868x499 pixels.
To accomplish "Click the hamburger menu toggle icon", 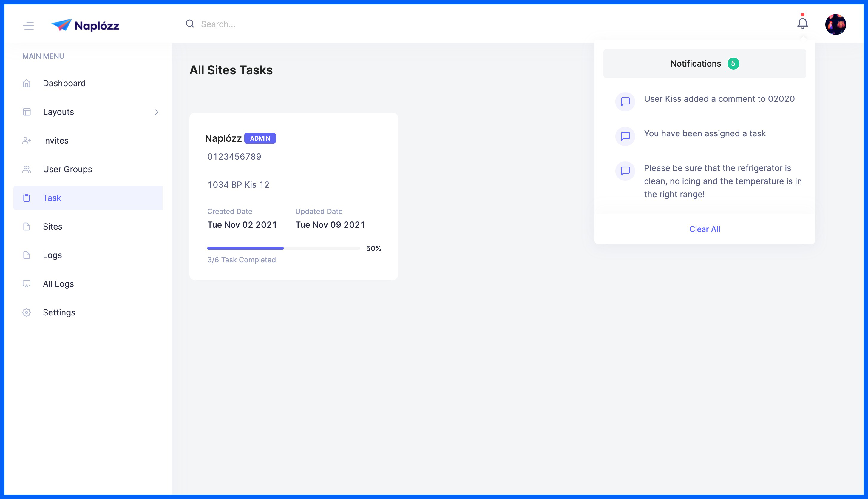I will pyautogui.click(x=28, y=25).
